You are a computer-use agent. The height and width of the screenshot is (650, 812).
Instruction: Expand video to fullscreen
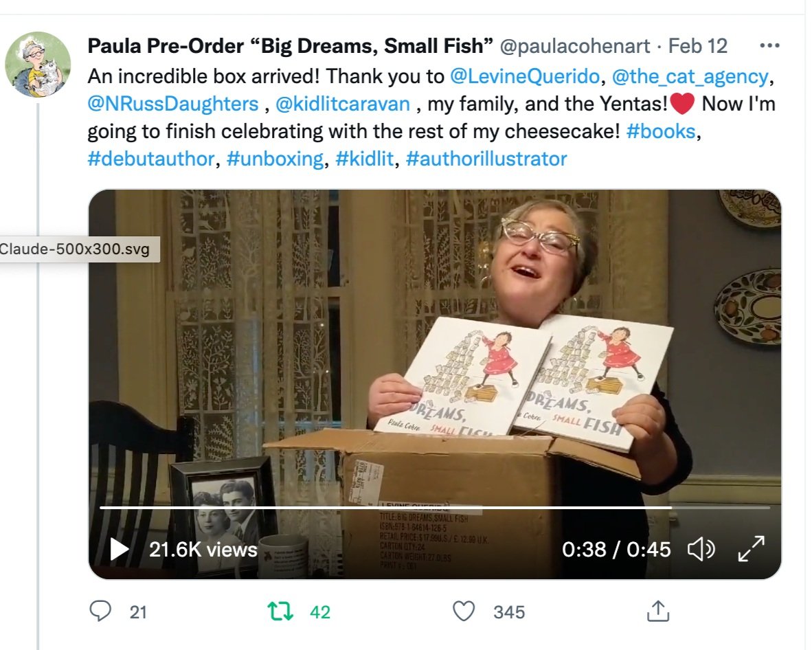[751, 549]
